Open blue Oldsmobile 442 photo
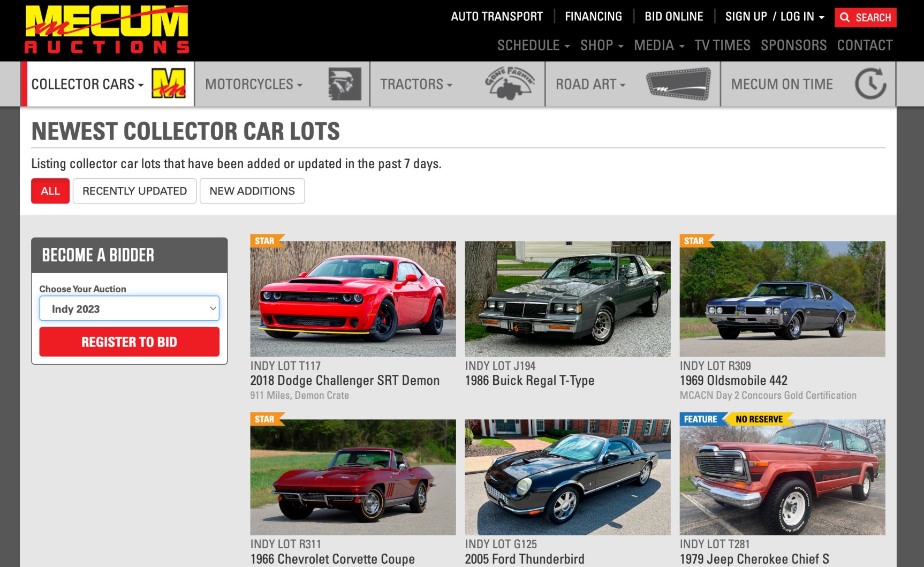Viewport: 924px width, 567px height. pos(782,299)
